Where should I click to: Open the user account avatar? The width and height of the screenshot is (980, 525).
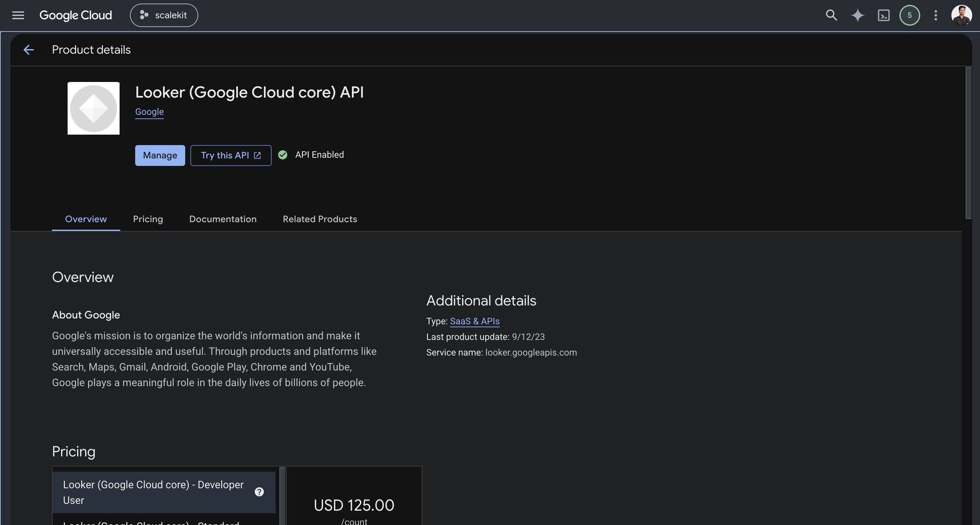click(961, 15)
